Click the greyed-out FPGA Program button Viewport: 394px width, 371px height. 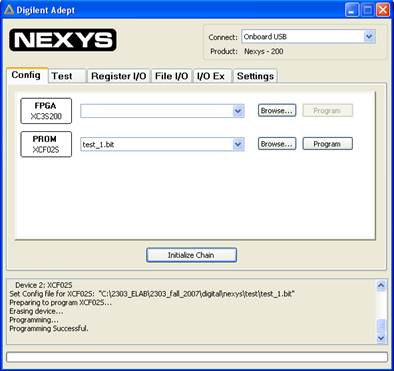[327, 111]
